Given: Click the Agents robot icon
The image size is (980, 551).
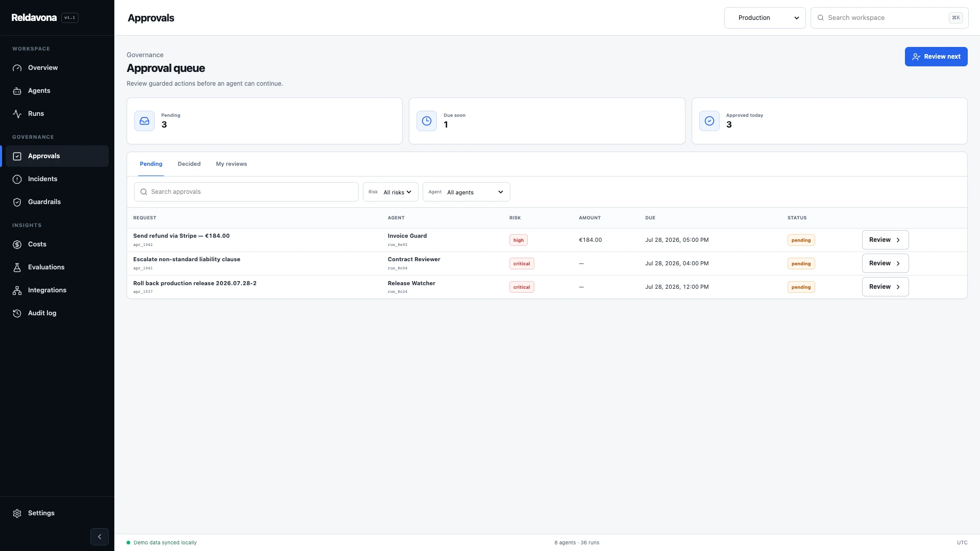Looking at the screenshot, I should click(17, 91).
